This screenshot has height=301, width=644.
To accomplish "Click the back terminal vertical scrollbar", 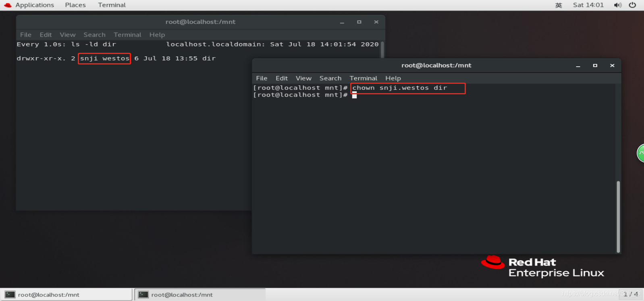I will (382, 49).
